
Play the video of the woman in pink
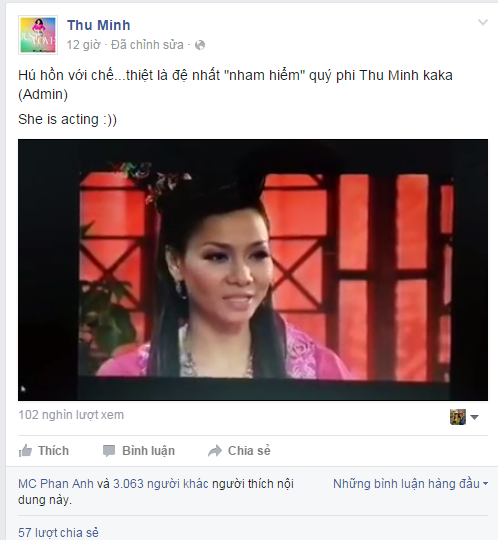(x=253, y=270)
